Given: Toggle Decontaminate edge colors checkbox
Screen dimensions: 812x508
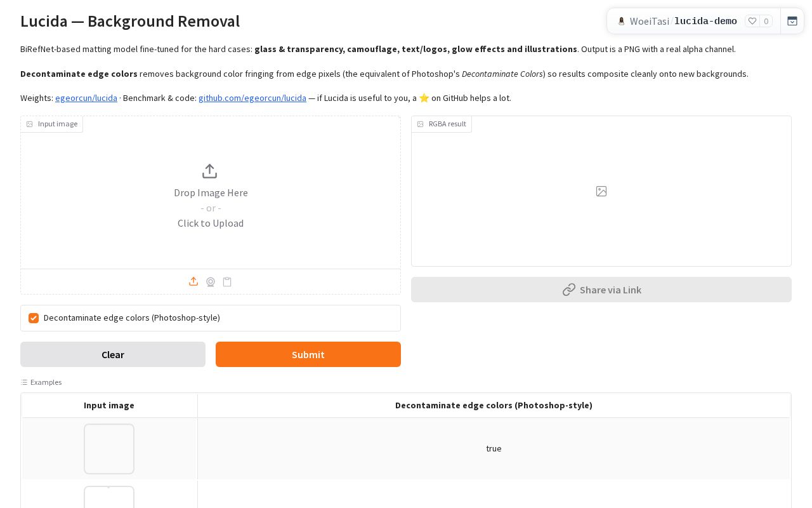Looking at the screenshot, I should click(34, 318).
